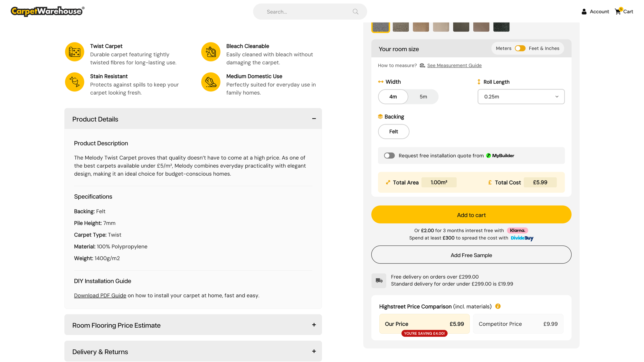Select the brown-mauve carpet colour swatch
The image size is (644, 362).
[x=481, y=27]
